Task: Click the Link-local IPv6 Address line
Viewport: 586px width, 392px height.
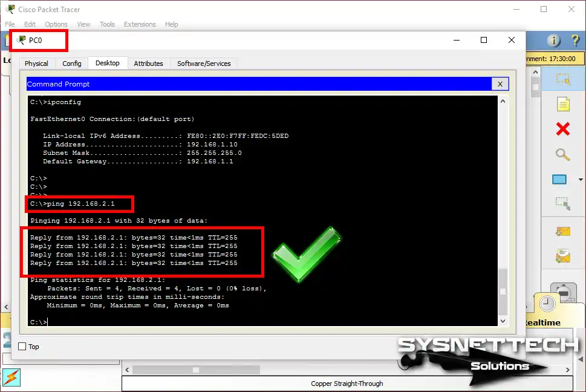Action: click(166, 136)
